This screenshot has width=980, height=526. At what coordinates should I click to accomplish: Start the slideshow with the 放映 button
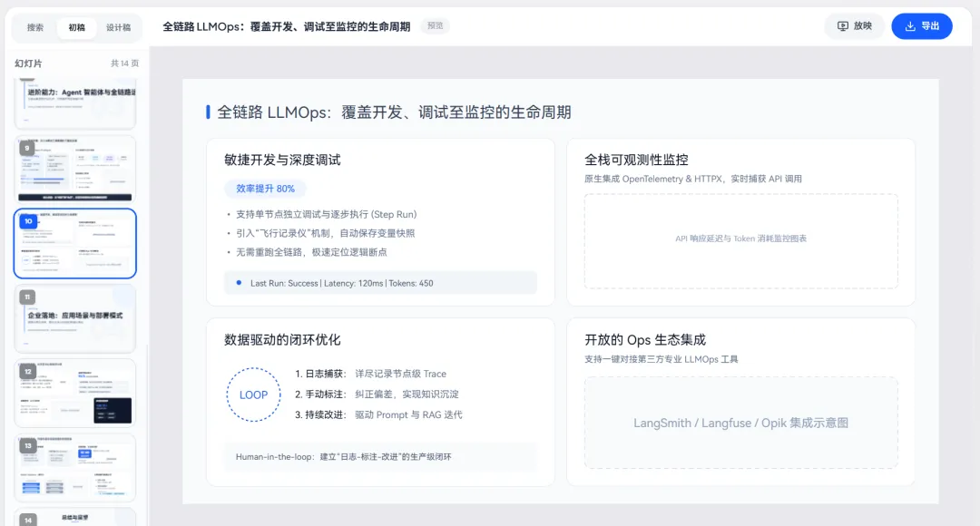click(x=854, y=26)
